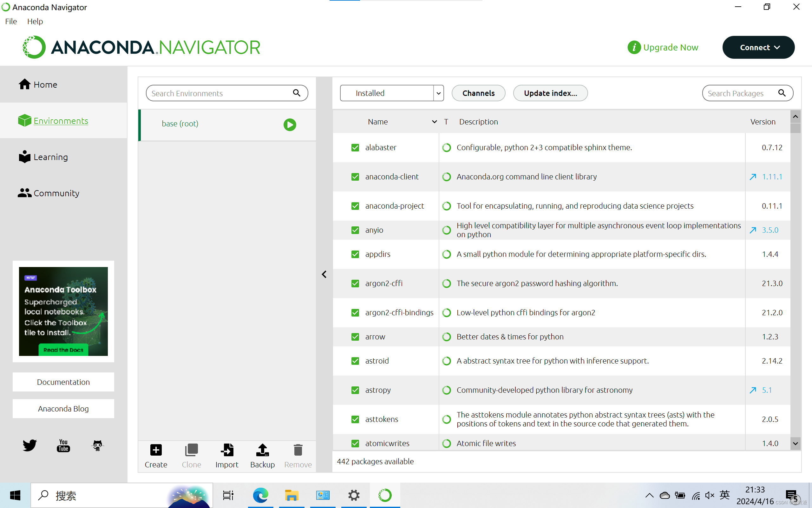This screenshot has height=508, width=812.
Task: Click the volume muted tray icon
Action: pos(709,495)
